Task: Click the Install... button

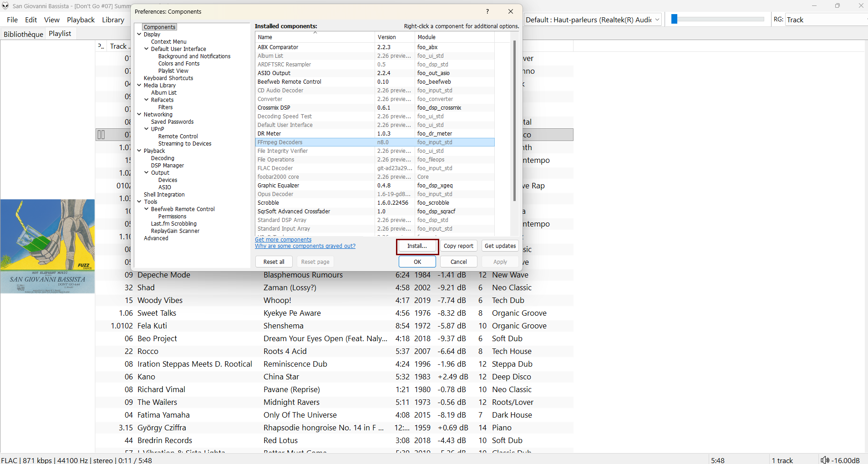Action: (x=417, y=246)
